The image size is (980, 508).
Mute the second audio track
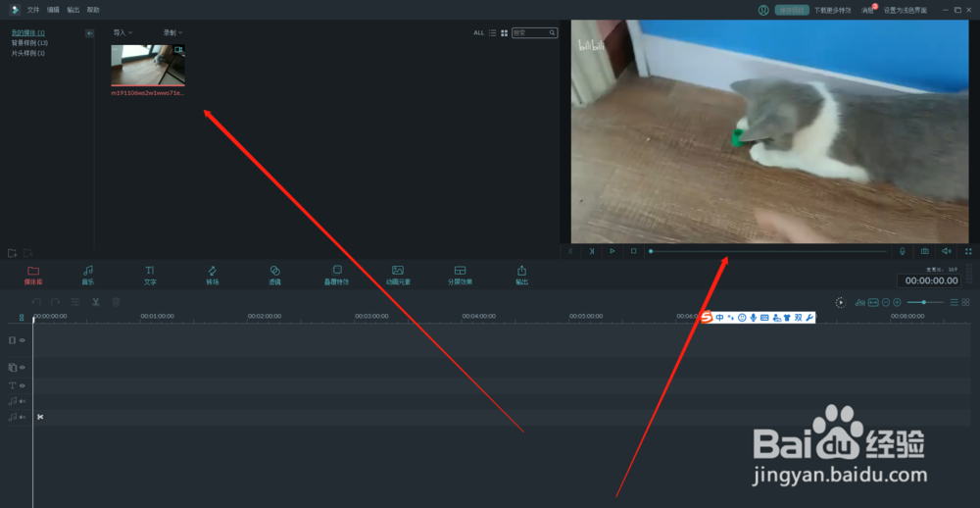tap(22, 418)
